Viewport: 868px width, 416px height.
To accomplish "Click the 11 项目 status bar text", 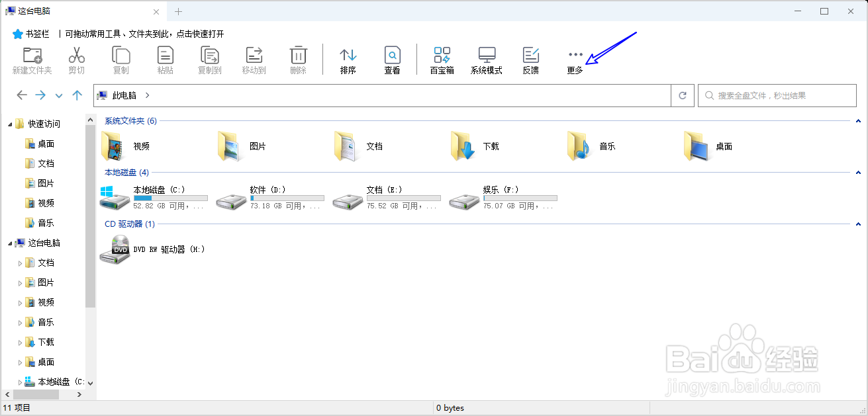I will click(17, 408).
